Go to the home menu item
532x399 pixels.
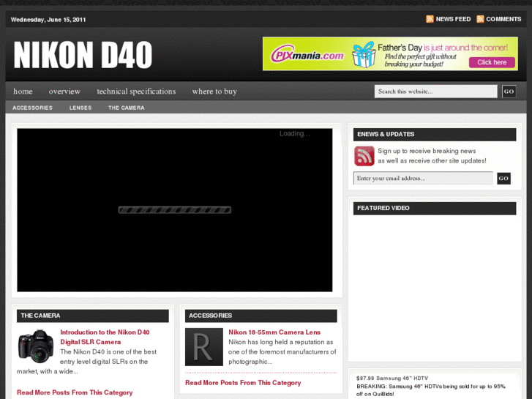click(x=23, y=92)
